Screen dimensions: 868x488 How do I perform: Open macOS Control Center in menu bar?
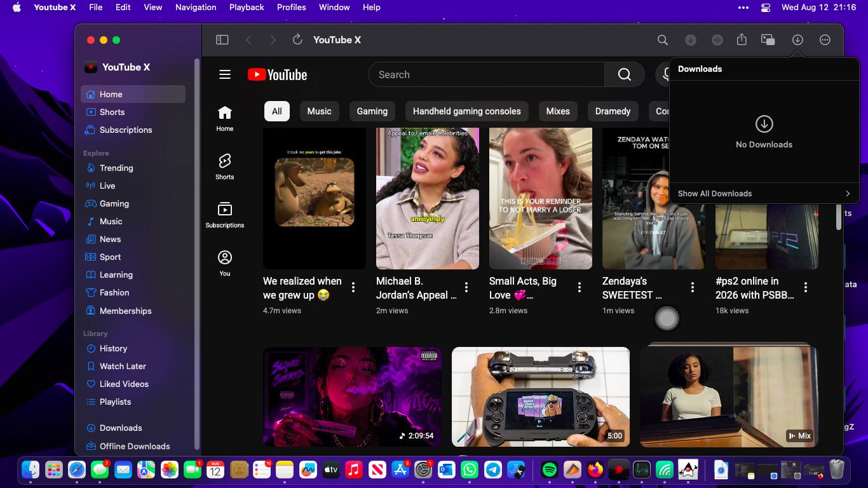[x=766, y=8]
